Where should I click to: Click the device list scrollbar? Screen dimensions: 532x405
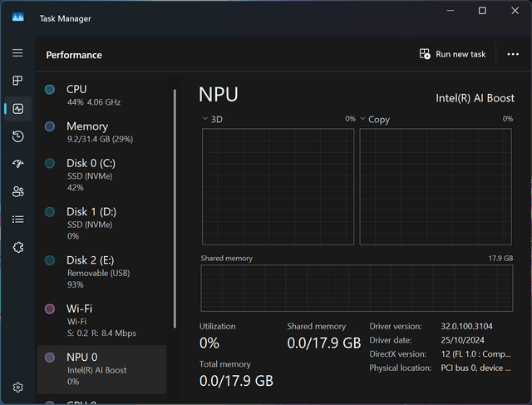pyautogui.click(x=175, y=209)
